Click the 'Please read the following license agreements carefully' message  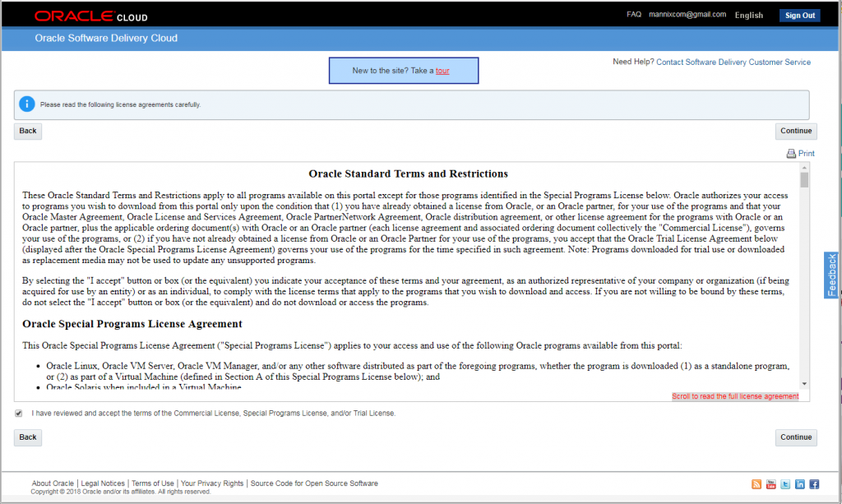[120, 104]
